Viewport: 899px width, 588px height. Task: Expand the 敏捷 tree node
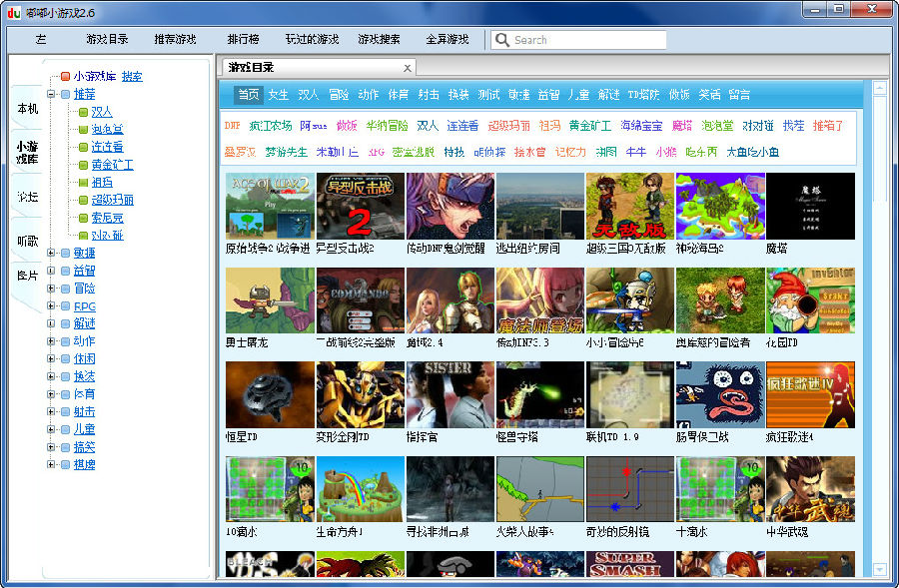pyautogui.click(x=51, y=253)
